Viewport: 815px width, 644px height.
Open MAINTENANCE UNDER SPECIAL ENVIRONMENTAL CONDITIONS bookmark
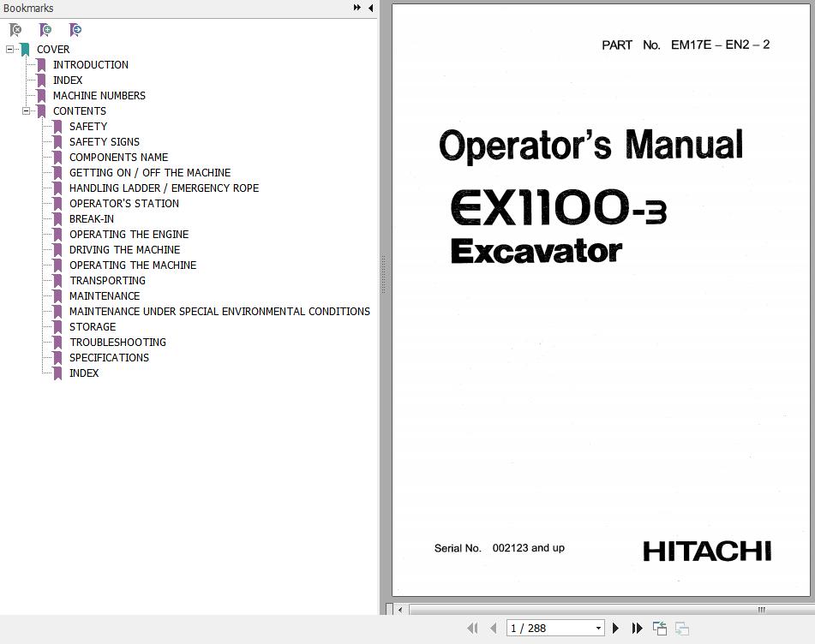tap(220, 312)
